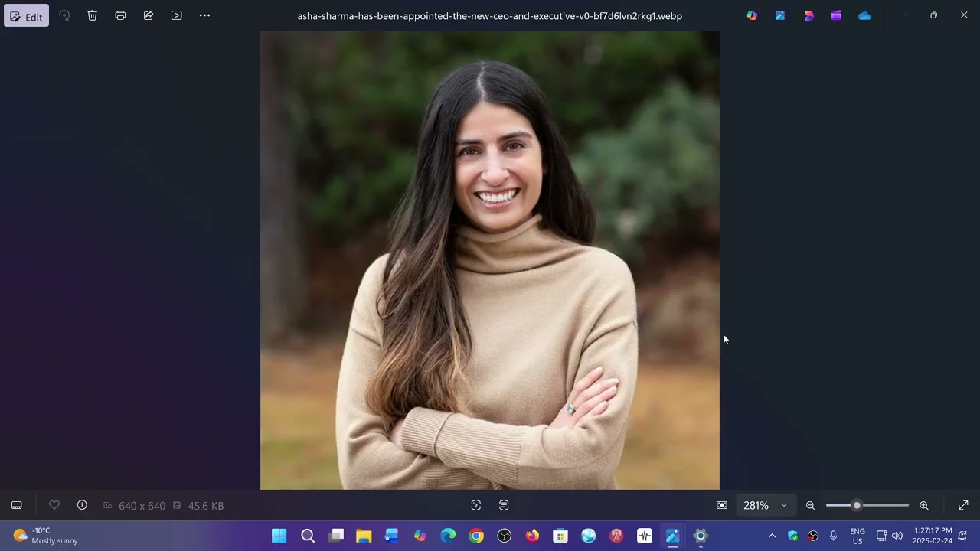Viewport: 980px width, 551px height.
Task: Toggle the filmstrip view icon
Action: (17, 505)
